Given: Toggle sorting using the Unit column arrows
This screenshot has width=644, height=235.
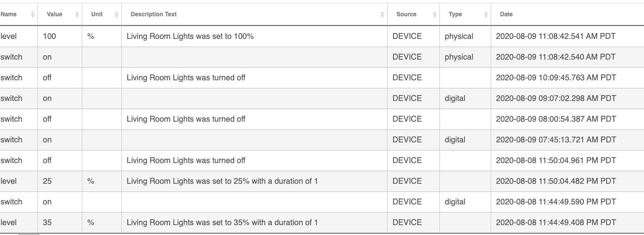Looking at the screenshot, I should point(116,15).
